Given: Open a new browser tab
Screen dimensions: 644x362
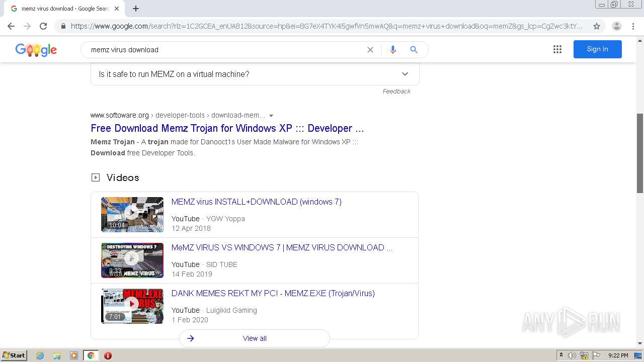Looking at the screenshot, I should pos(136,9).
